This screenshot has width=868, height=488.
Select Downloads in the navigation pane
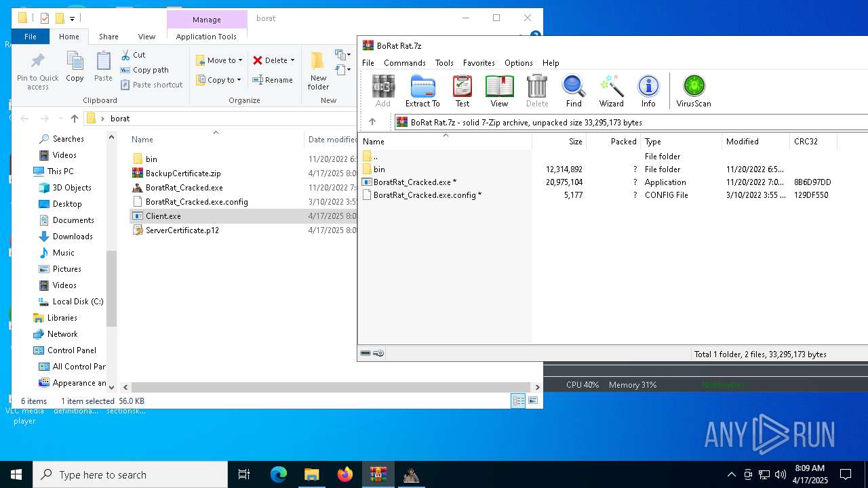[x=73, y=237]
